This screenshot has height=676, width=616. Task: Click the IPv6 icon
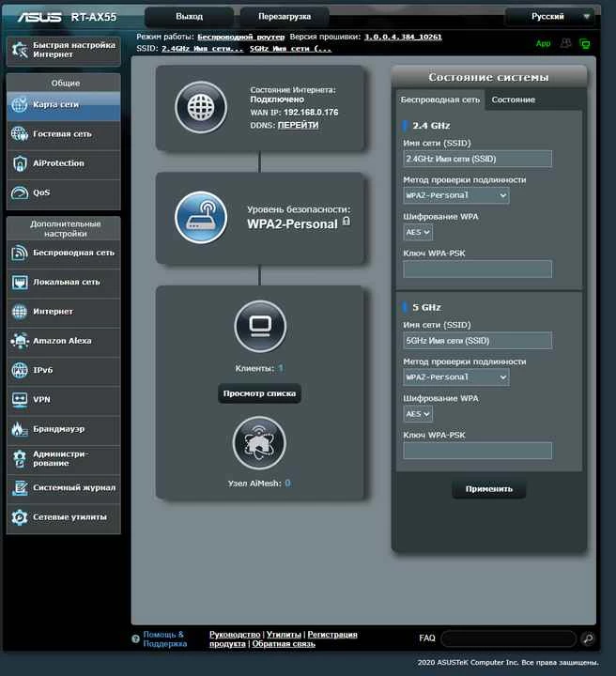point(20,370)
